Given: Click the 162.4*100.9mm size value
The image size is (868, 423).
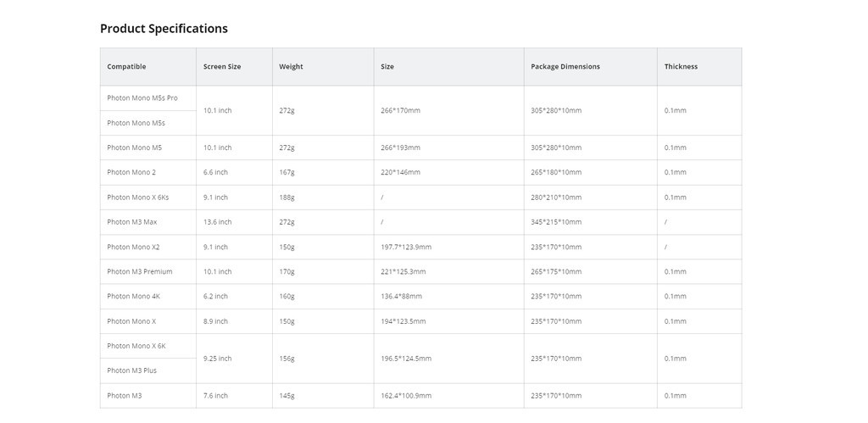Looking at the screenshot, I should [406, 395].
